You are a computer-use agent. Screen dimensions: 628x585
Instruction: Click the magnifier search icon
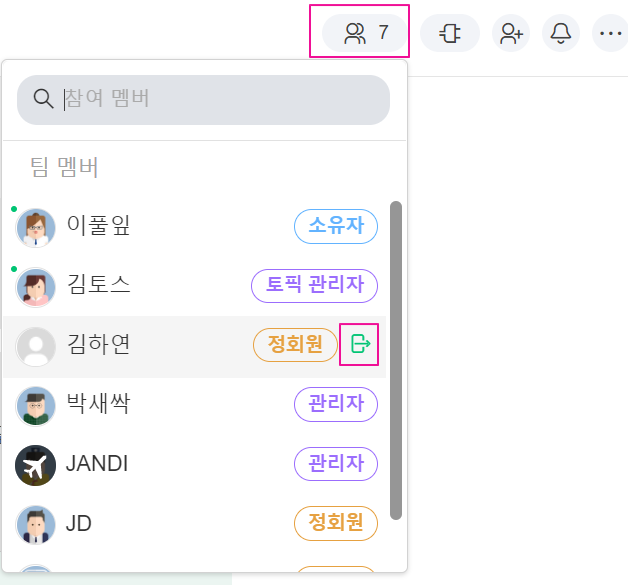point(43,99)
